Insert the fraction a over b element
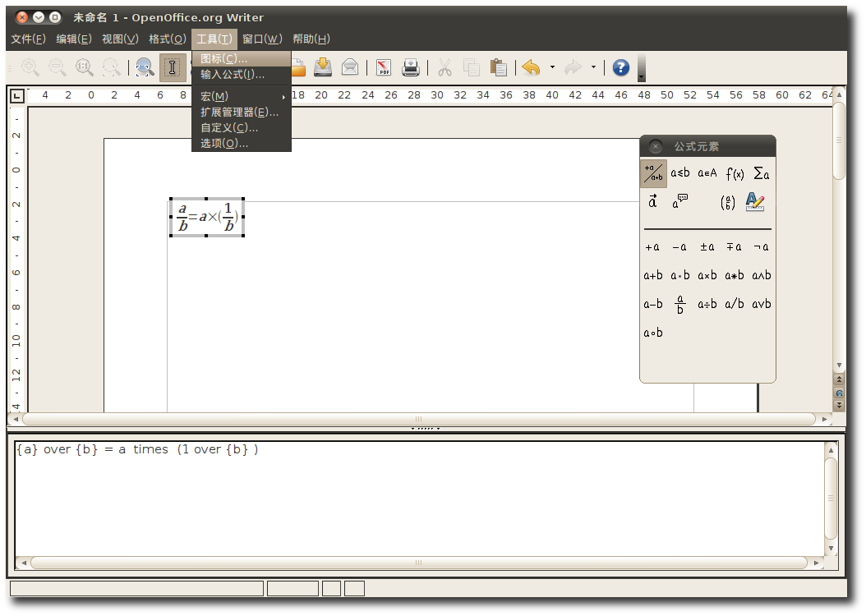The height and width of the screenshot is (616, 866). 680,304
